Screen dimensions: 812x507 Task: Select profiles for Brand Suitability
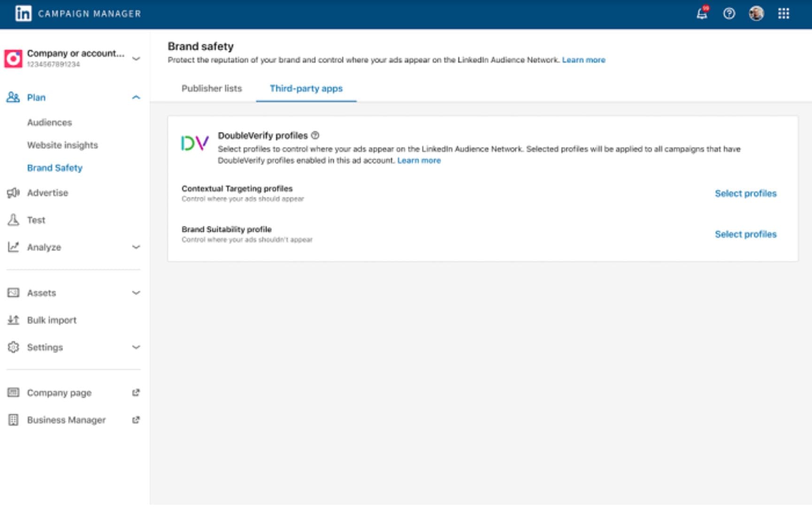click(x=745, y=234)
